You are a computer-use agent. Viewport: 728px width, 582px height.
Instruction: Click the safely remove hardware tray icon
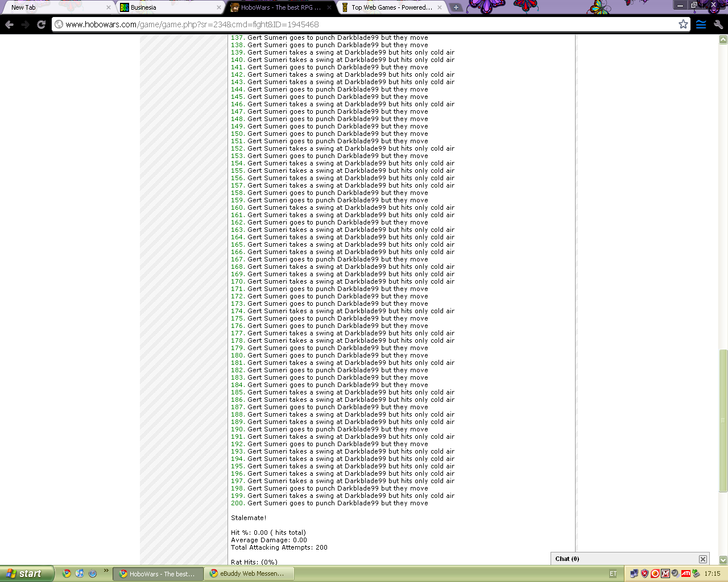(696, 573)
